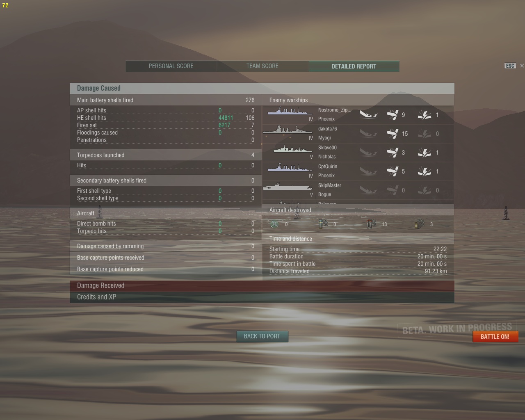This screenshot has height=420, width=525.
Task: Click the HE shell hits damage value 44811
Action: (x=226, y=118)
